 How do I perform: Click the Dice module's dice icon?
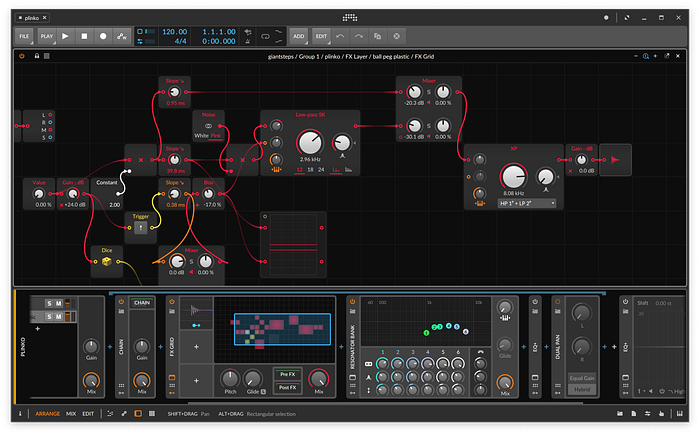click(x=107, y=262)
